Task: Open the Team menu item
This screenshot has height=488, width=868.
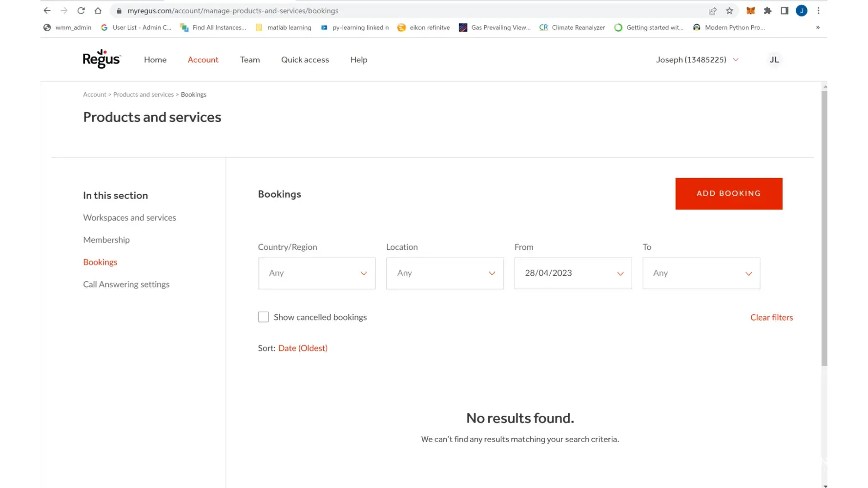Action: point(249,60)
